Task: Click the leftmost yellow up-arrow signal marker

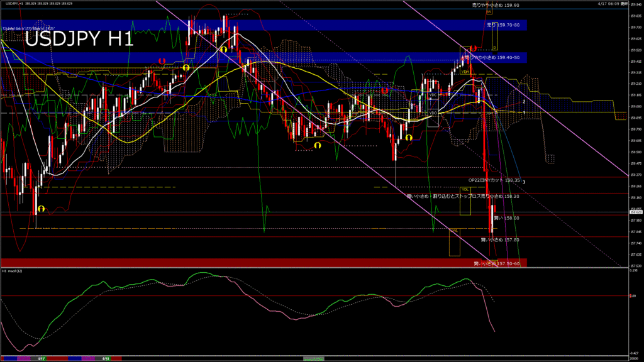Action: click(41, 209)
